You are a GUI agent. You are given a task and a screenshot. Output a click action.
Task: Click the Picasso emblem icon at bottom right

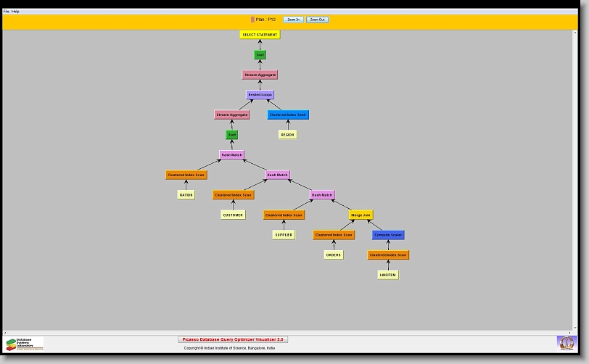click(565, 342)
